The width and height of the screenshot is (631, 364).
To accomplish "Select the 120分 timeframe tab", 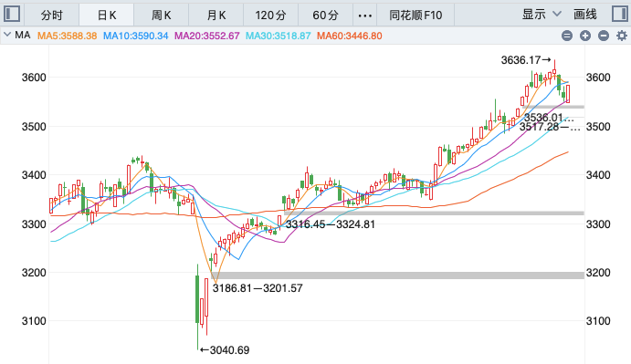I will (270, 16).
